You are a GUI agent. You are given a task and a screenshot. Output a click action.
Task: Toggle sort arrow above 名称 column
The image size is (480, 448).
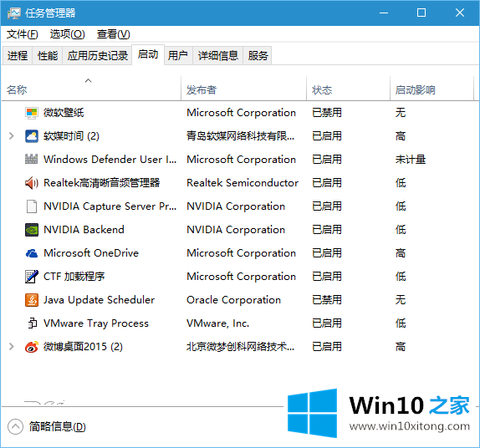click(x=88, y=80)
